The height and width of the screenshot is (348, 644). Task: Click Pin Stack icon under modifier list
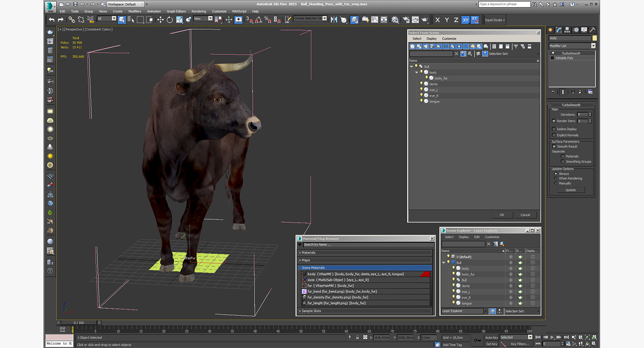point(553,92)
